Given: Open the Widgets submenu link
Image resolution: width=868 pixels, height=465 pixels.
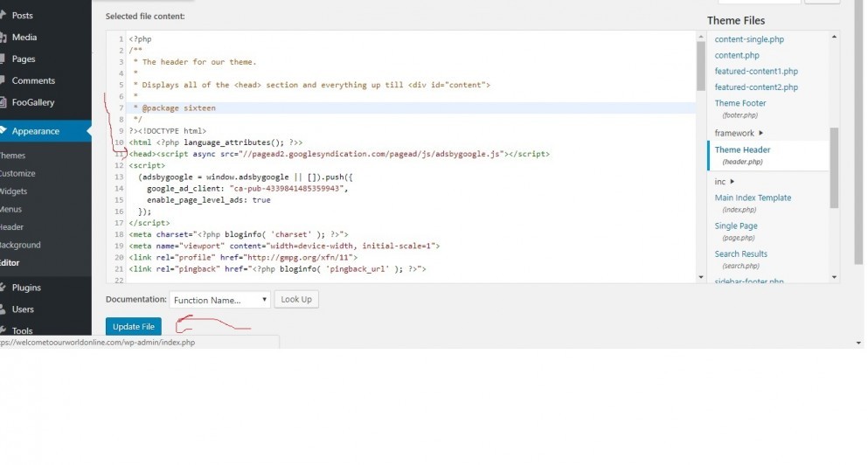Looking at the screenshot, I should coord(13,191).
